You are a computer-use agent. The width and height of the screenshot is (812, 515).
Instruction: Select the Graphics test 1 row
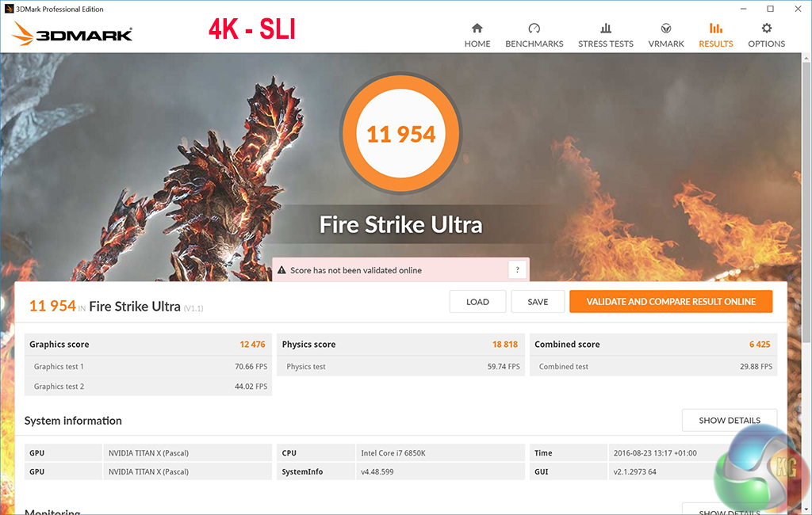[148, 367]
